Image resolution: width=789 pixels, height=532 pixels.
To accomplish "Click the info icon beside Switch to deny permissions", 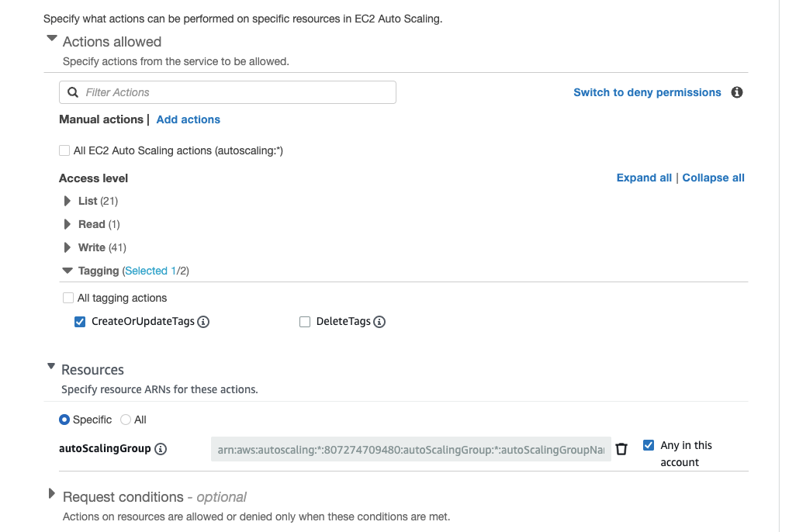I will (737, 92).
